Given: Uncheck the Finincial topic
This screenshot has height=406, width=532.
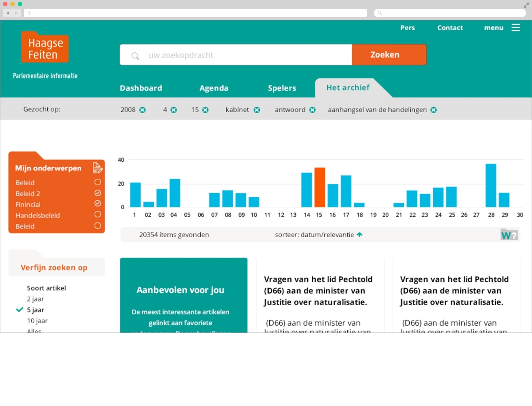Looking at the screenshot, I should tap(98, 203).
